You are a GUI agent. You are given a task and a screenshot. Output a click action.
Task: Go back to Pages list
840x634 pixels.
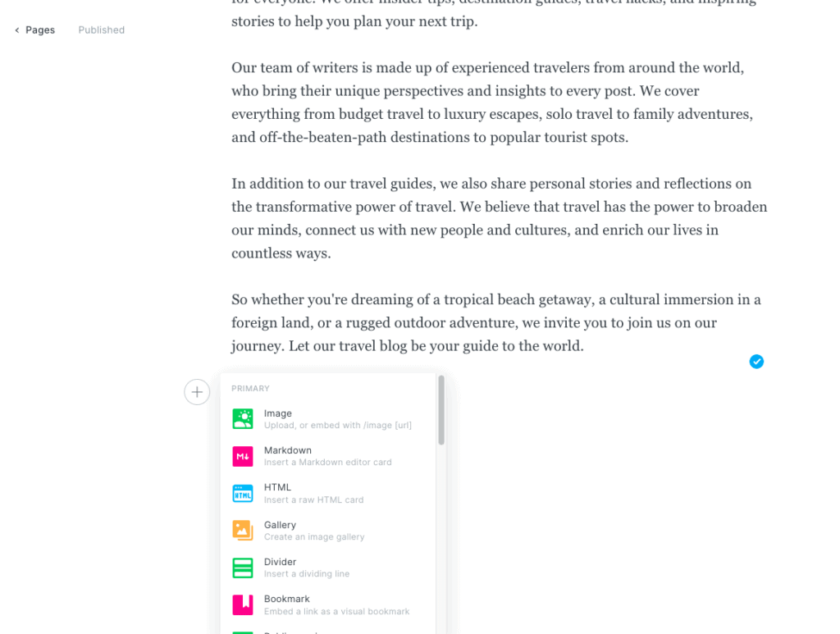39,30
